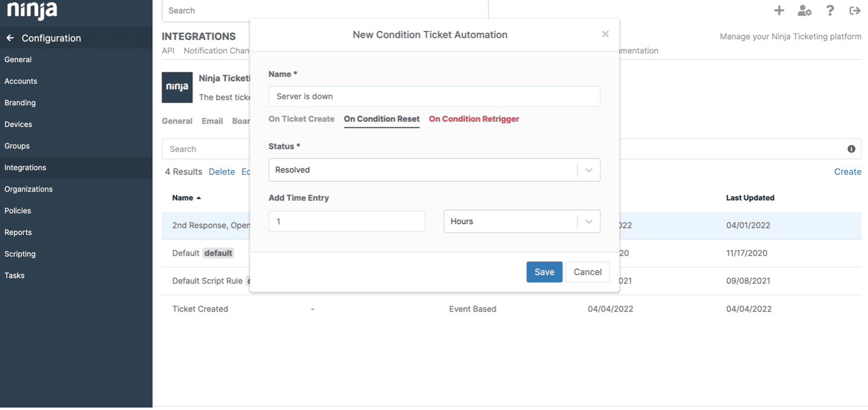Click the back arrow beside Configuration
Screen dimensions: 868x410
click(10, 38)
